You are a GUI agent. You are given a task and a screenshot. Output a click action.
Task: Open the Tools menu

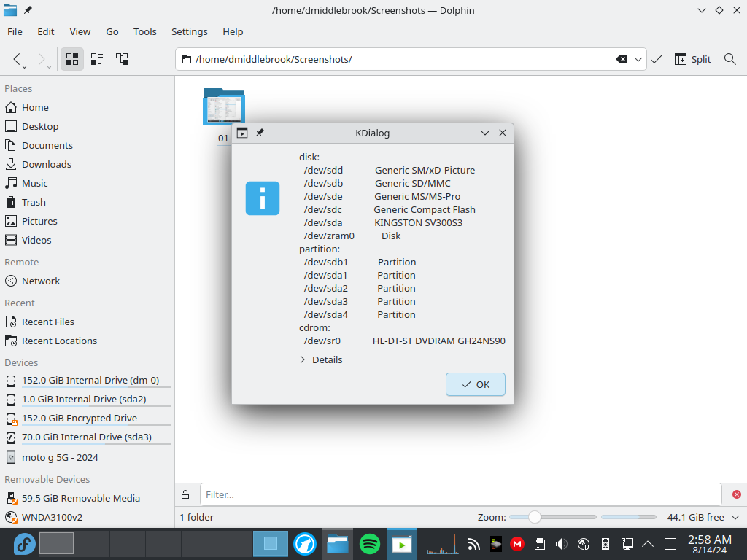(145, 31)
